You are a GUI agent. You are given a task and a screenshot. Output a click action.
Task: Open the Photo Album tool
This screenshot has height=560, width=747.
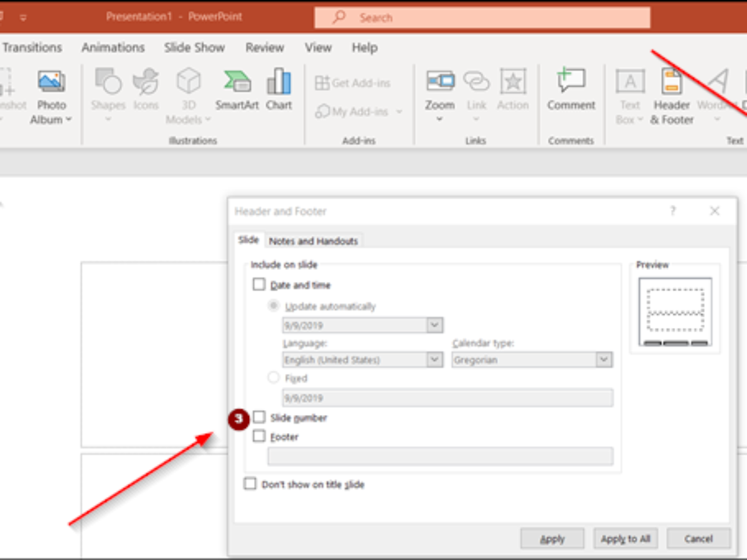(x=51, y=96)
